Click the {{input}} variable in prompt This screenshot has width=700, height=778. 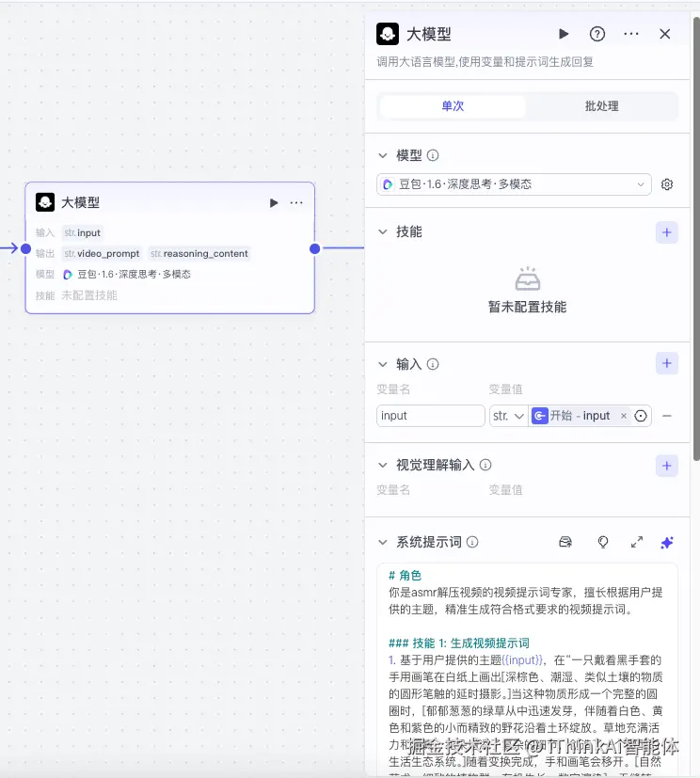(522, 659)
